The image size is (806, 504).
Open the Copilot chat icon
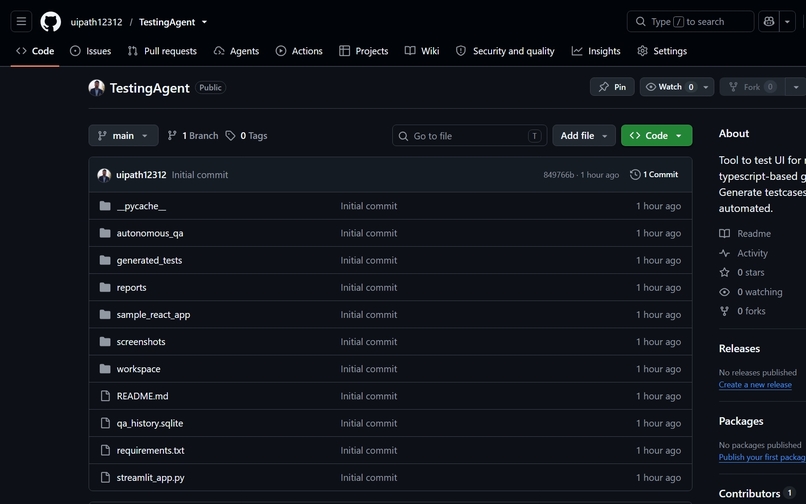pos(768,22)
